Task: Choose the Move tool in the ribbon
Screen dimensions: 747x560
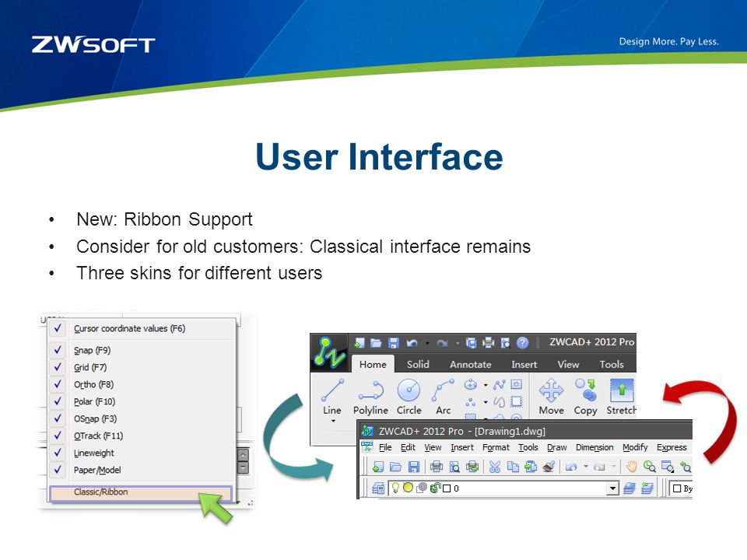Action: tap(551, 397)
